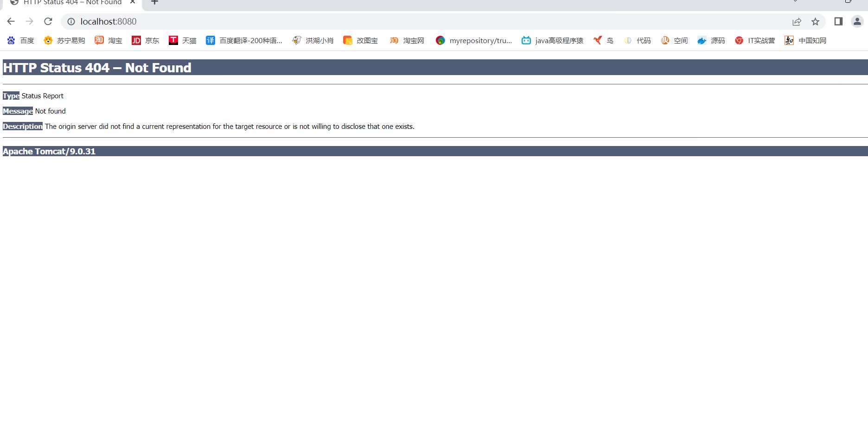Click the Type label on error page
This screenshot has height=445, width=868.
pyautogui.click(x=11, y=96)
